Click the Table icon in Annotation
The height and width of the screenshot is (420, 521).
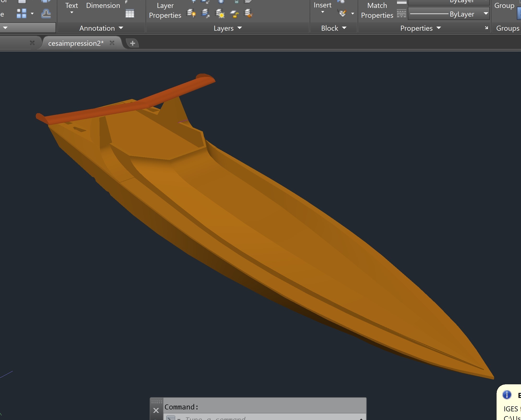coord(130,14)
